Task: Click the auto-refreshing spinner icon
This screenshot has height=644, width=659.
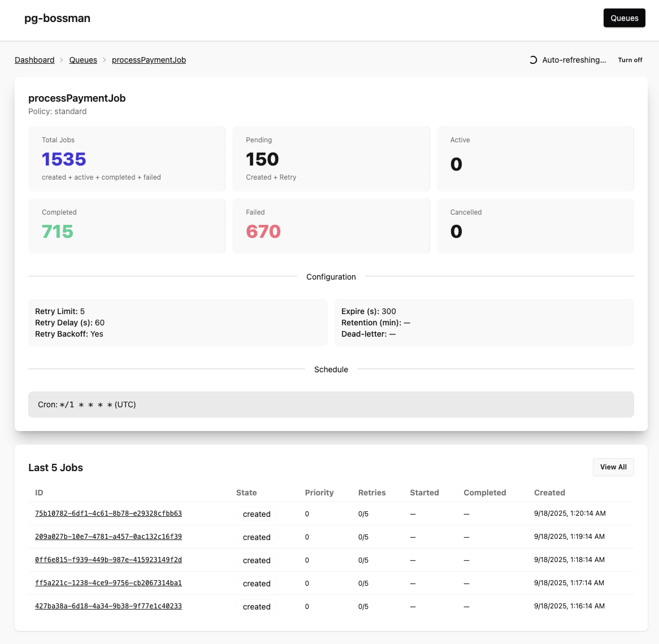Action: click(533, 60)
